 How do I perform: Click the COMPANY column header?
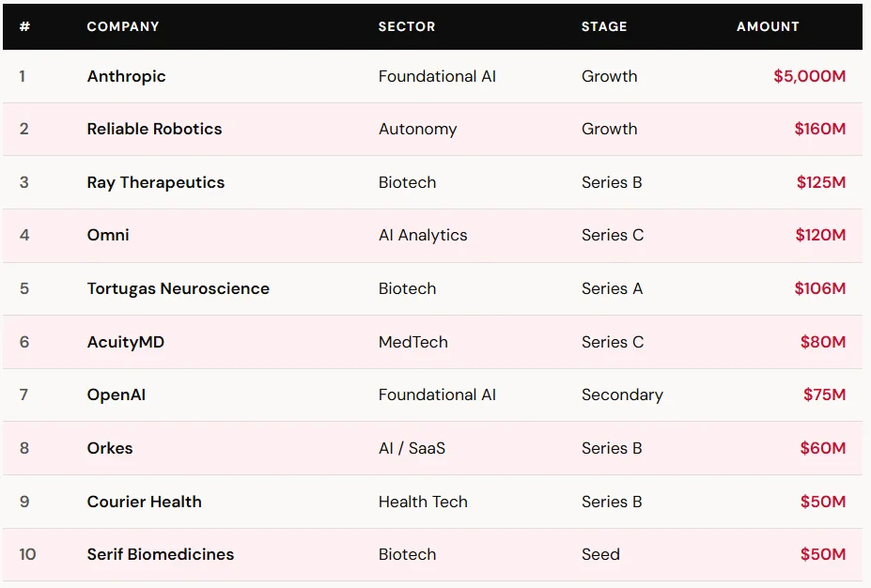pyautogui.click(x=123, y=26)
